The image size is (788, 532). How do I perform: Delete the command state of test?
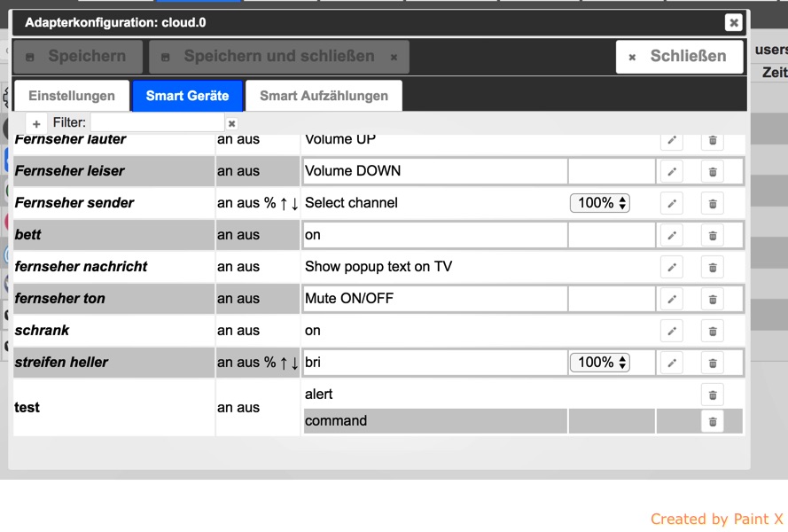[713, 421]
